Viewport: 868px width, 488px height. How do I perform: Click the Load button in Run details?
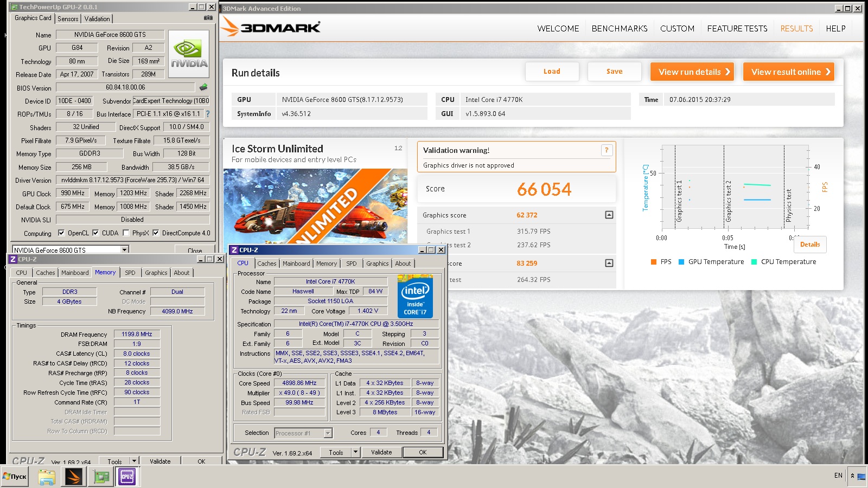(552, 72)
